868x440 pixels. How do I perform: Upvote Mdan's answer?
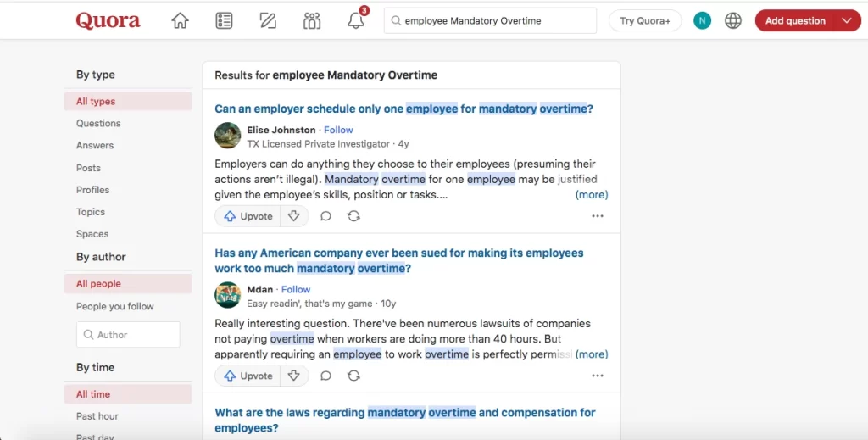coord(248,376)
